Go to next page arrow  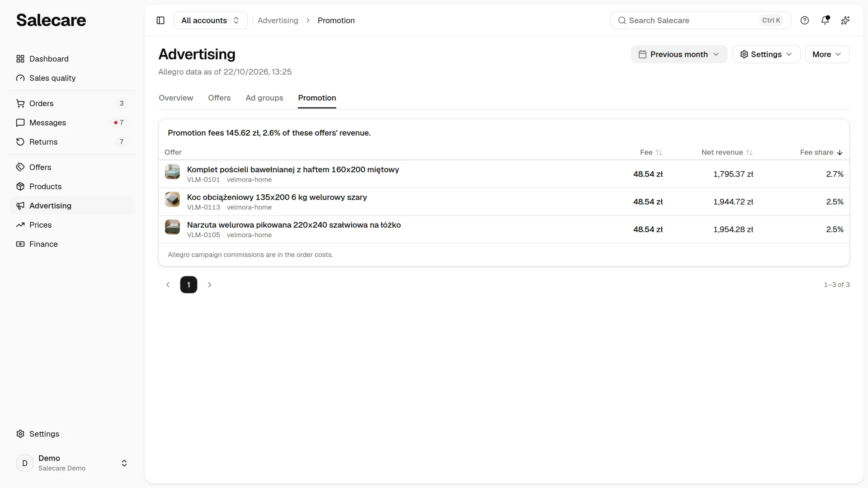(209, 285)
